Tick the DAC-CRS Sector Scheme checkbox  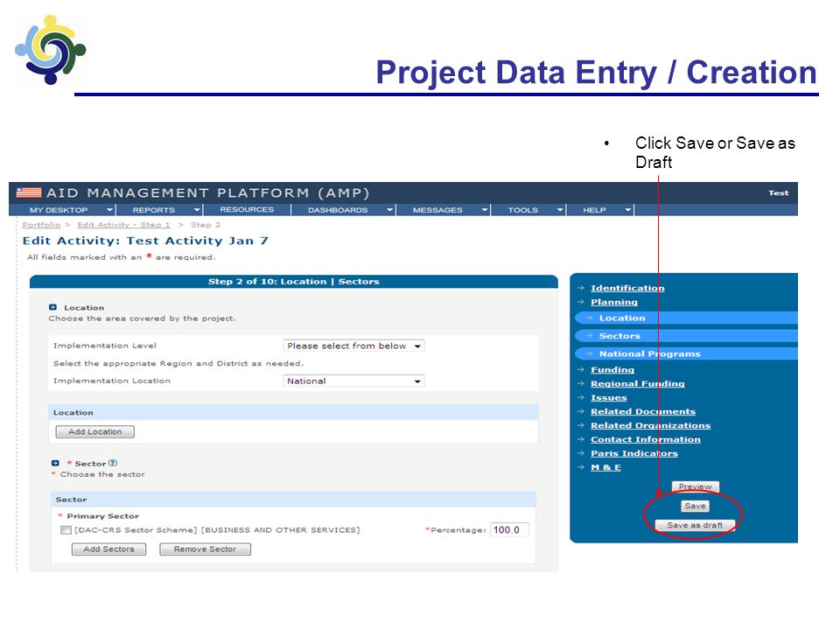66,530
